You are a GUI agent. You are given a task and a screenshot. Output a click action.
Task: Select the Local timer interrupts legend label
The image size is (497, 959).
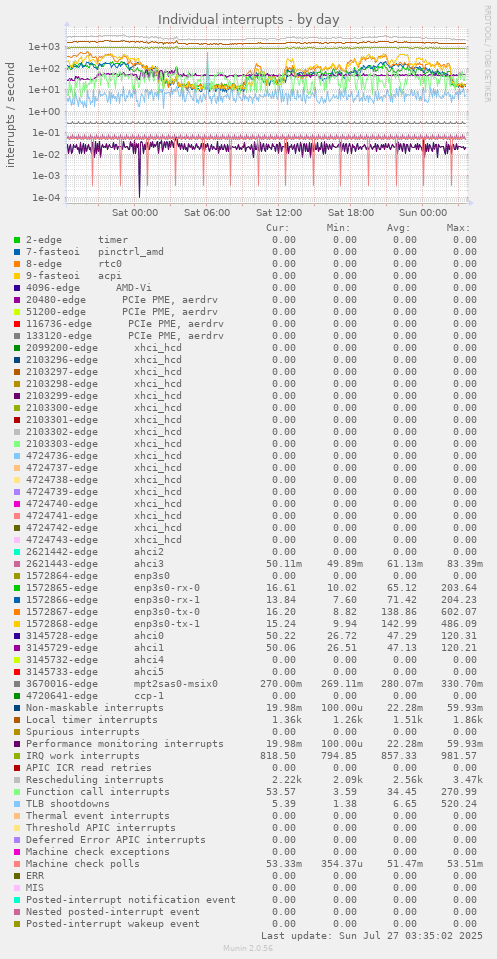[x=92, y=719]
